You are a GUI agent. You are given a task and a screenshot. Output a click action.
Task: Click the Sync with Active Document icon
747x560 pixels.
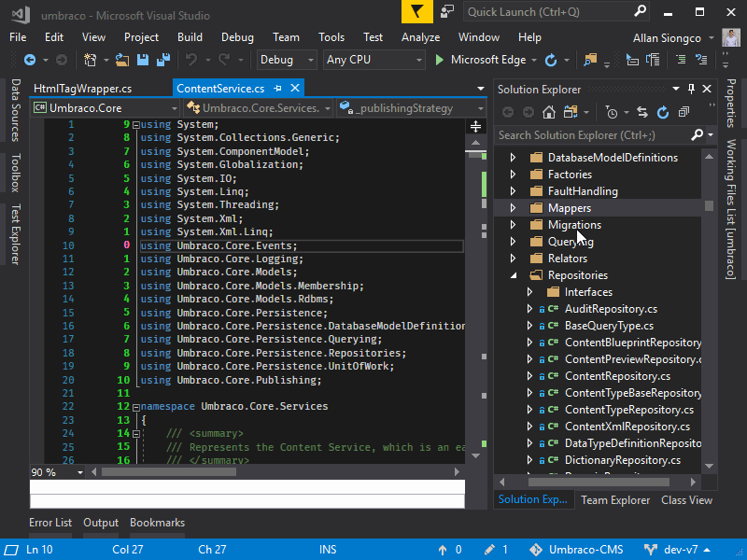[642, 112]
